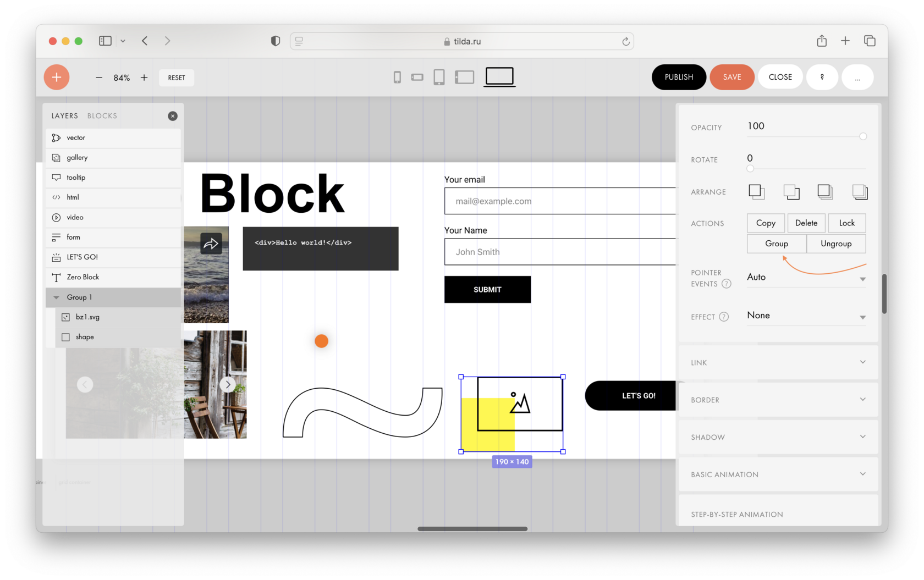Select the vector element in the layers panel

(76, 137)
